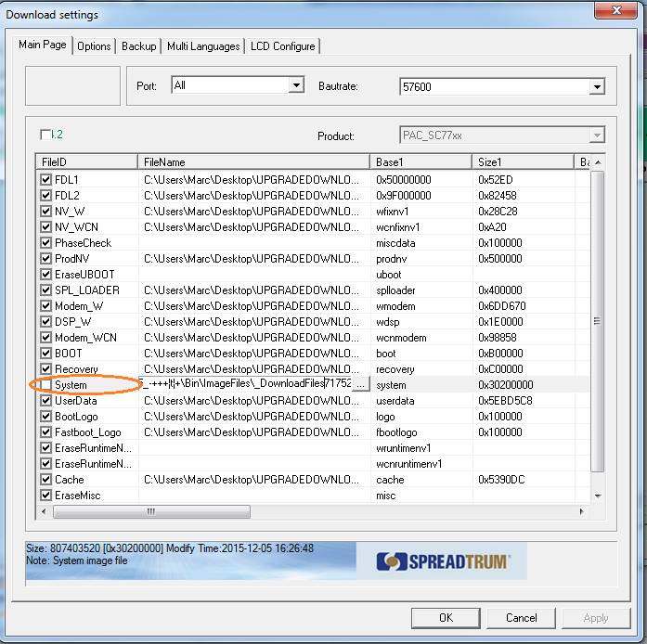Viewport: 647px width, 644px height.
Task: Click the horizontal scrollbar right arrow
Action: 581,511
